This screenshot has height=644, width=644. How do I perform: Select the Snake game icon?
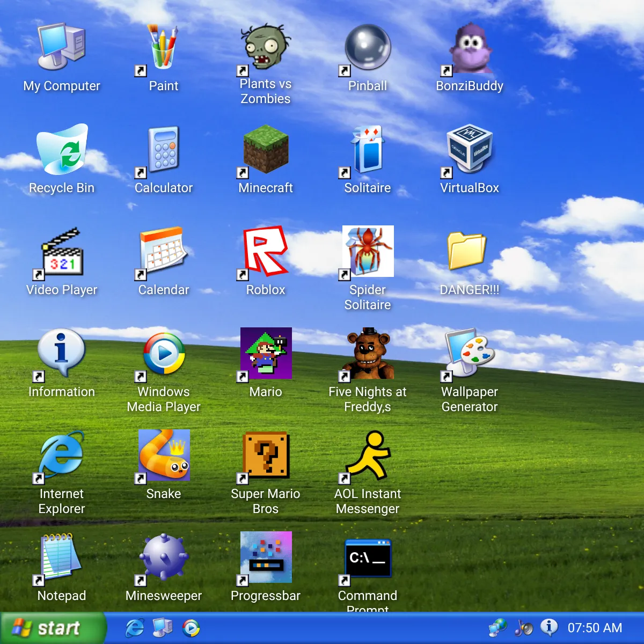[164, 456]
